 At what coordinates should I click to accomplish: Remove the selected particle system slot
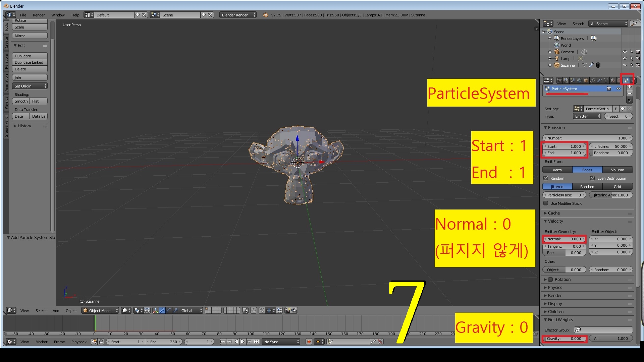[630, 94]
